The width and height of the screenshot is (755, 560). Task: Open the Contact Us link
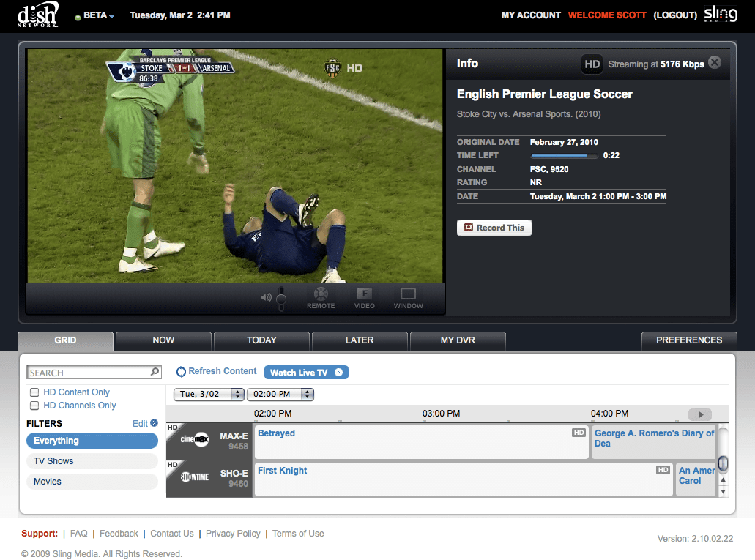click(x=172, y=534)
